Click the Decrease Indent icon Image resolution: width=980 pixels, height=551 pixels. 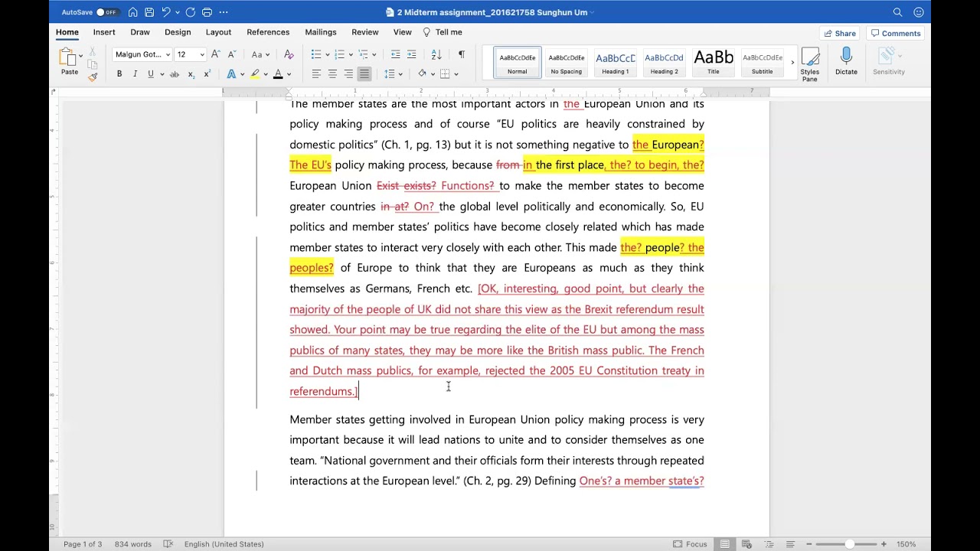[395, 54]
